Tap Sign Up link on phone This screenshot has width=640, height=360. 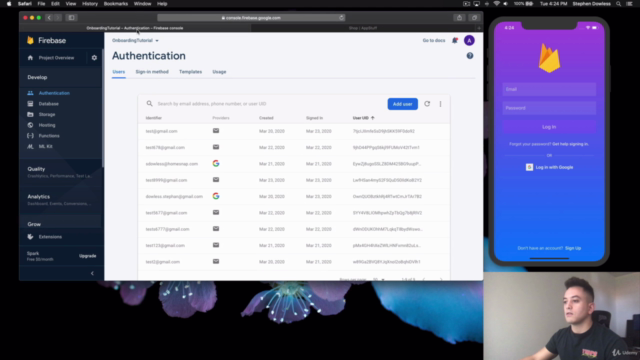[573, 248]
